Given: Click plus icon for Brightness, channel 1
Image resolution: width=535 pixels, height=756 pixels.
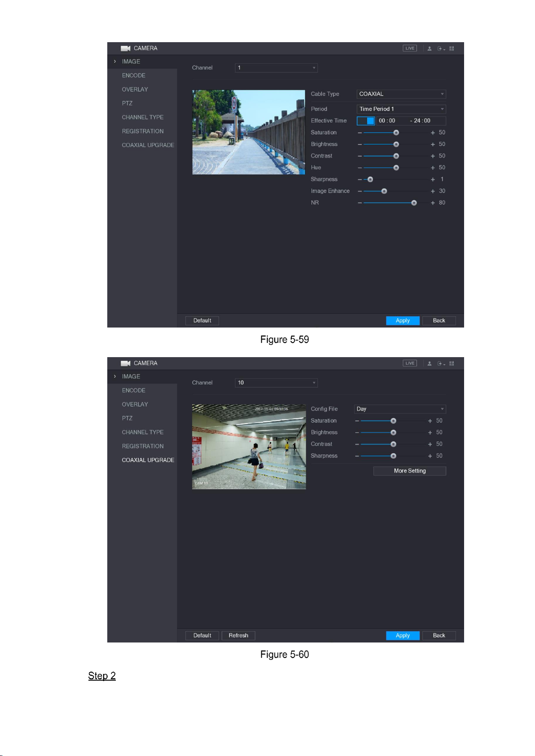Looking at the screenshot, I should click(x=433, y=144).
